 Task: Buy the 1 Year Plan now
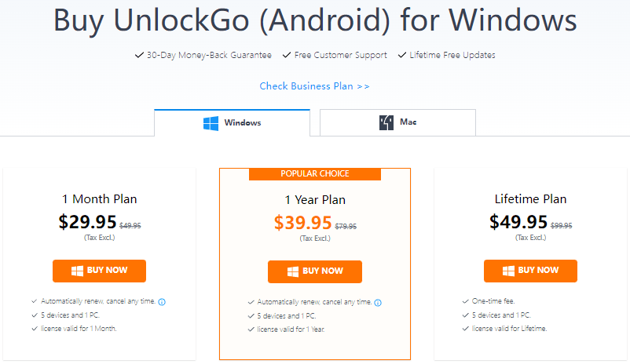click(314, 271)
